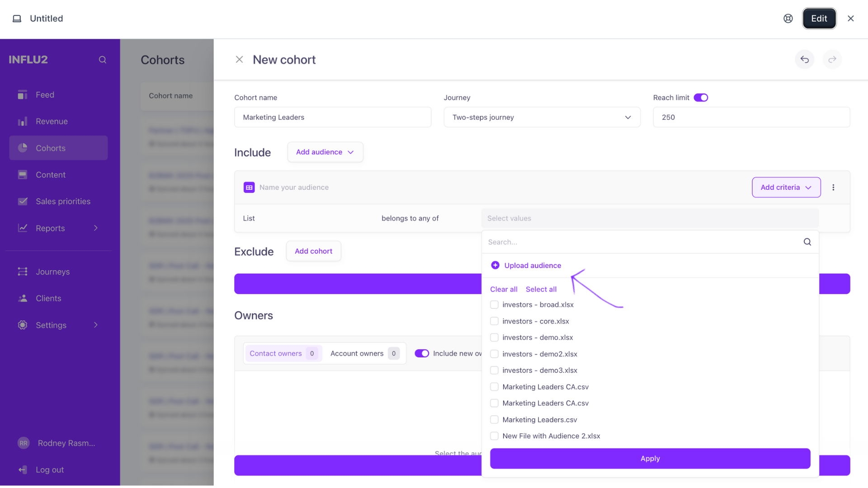The height and width of the screenshot is (488, 868).
Task: Click the redo arrow button
Action: 832,60
